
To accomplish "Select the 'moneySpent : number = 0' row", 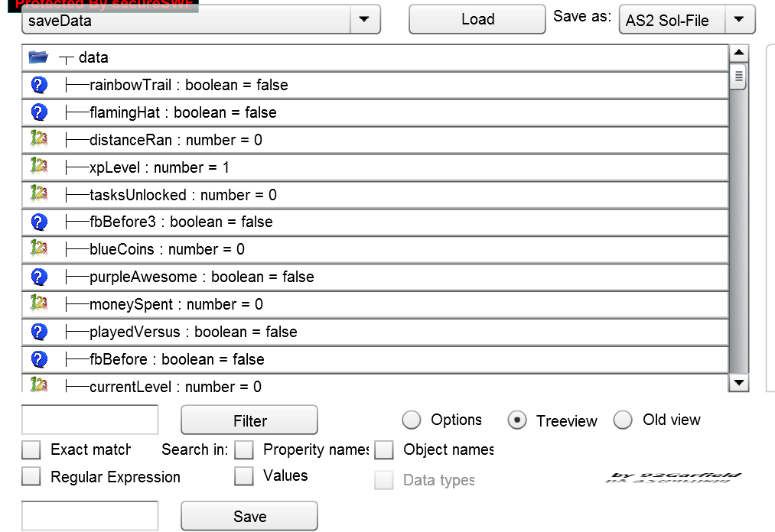I will pos(375,304).
